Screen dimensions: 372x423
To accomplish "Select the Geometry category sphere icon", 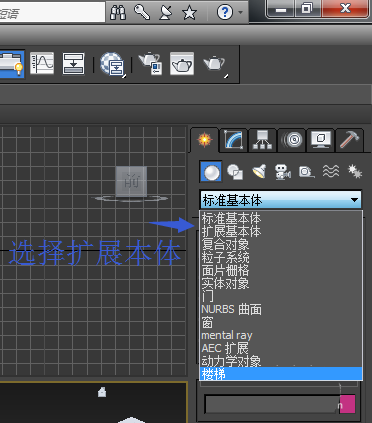I will (x=211, y=172).
